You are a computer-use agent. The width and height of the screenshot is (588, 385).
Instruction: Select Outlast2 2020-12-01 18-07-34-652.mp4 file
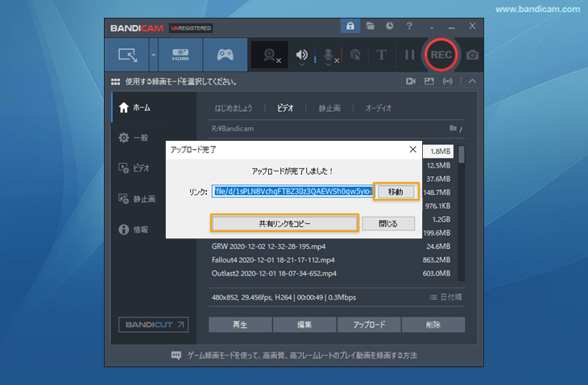(x=274, y=273)
